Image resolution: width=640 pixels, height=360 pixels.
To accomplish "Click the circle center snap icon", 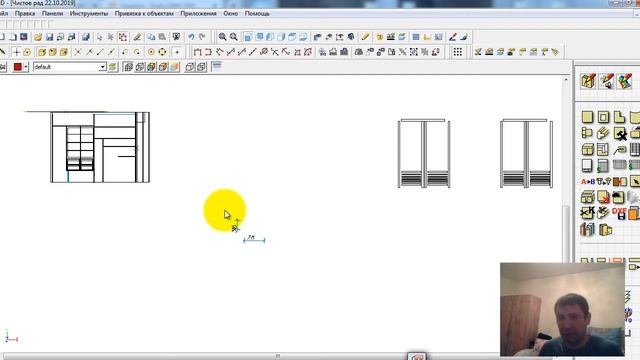I will click(x=151, y=52).
